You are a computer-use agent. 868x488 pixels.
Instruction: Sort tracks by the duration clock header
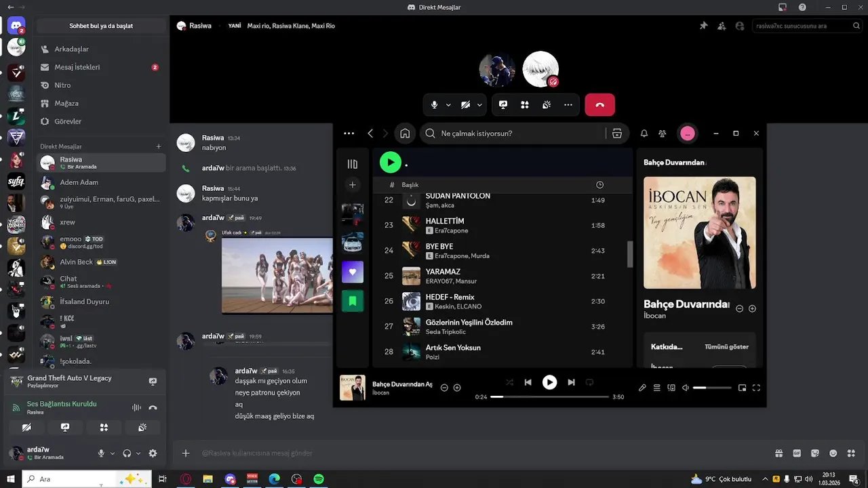point(599,185)
